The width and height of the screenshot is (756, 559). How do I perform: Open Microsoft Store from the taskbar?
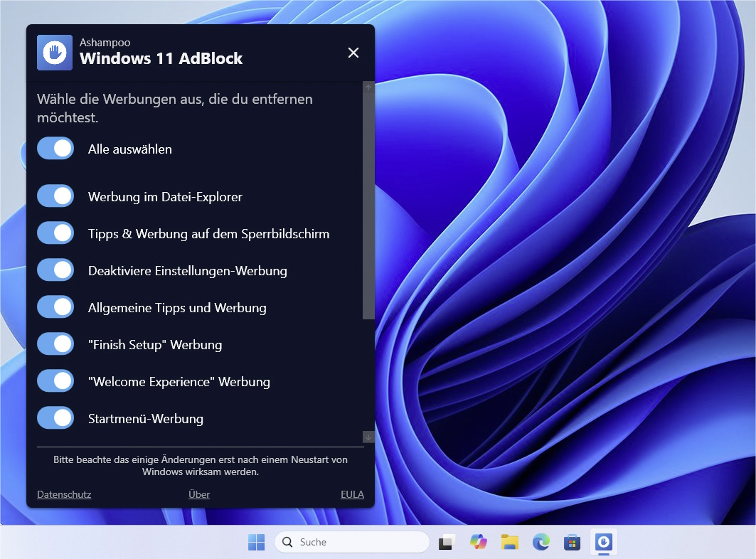point(573,542)
